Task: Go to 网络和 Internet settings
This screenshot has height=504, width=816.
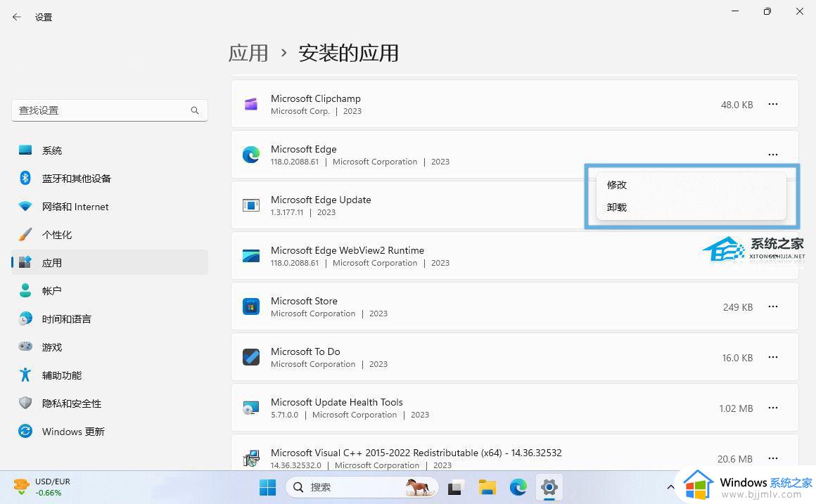Action: tap(109, 207)
